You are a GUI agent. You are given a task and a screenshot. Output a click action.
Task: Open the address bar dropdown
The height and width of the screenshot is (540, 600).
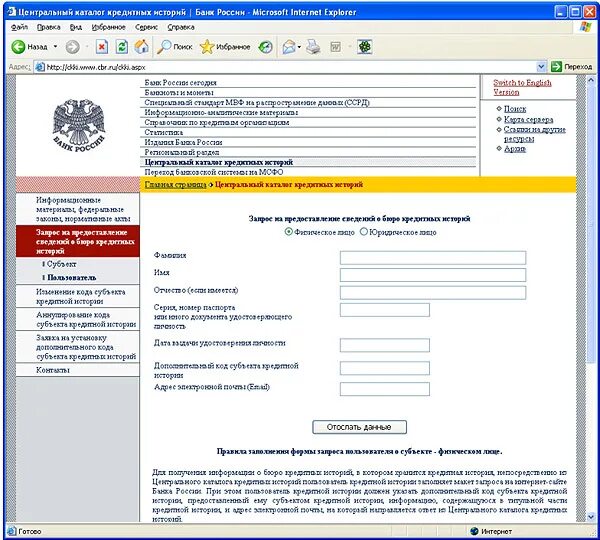point(541,67)
